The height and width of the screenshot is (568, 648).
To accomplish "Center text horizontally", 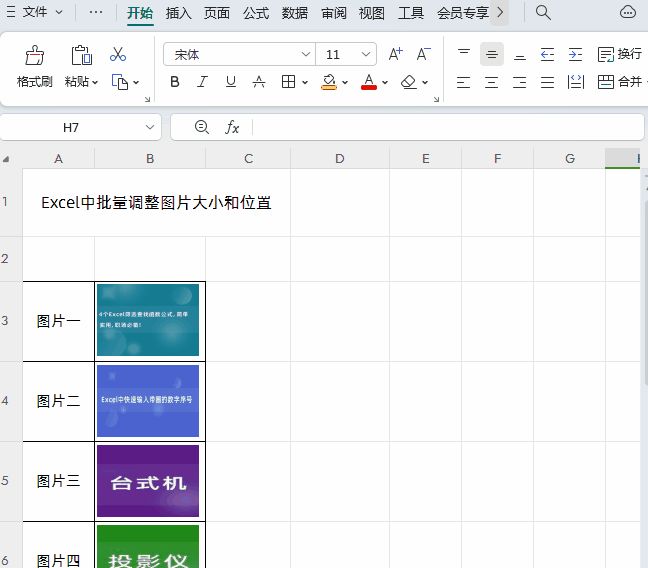I will pyautogui.click(x=492, y=82).
